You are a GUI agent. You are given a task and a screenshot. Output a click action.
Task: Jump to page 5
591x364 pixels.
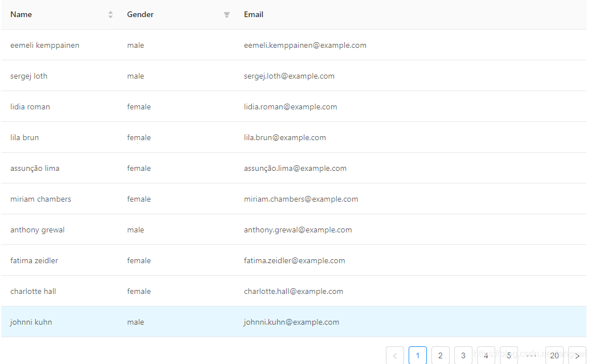pyautogui.click(x=509, y=355)
